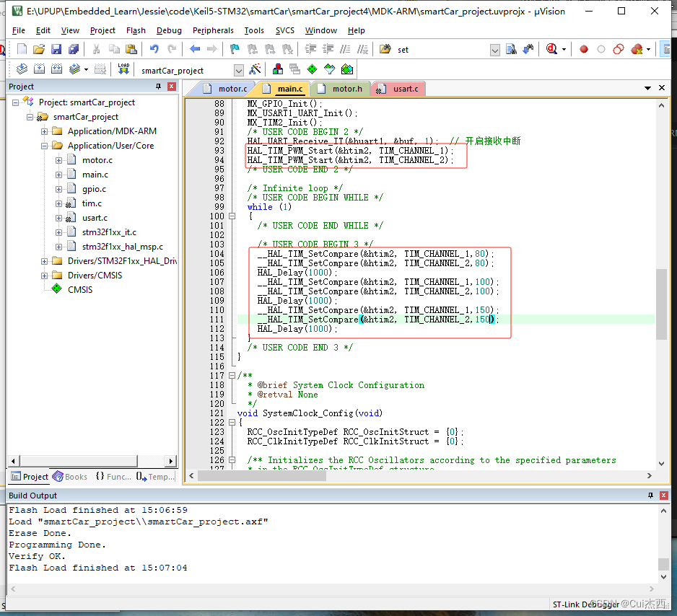Save the current file with floppy icon
Image resolution: width=677 pixels, height=616 pixels.
click(56, 49)
